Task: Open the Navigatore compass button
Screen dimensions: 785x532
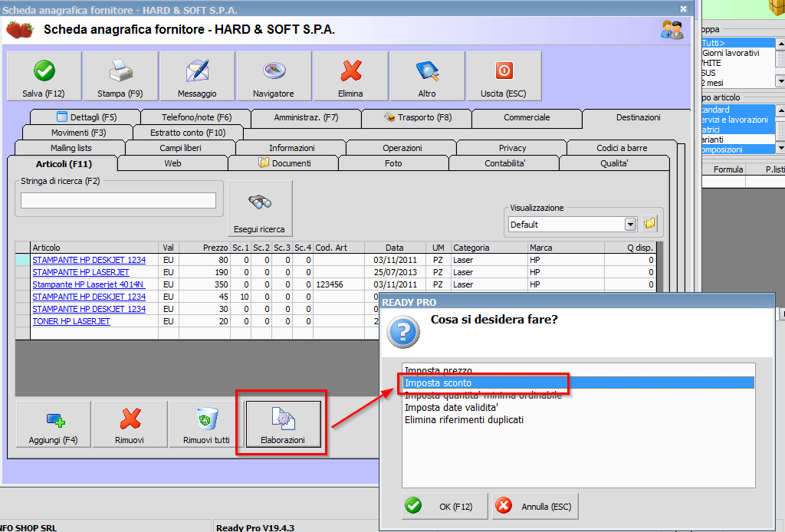Action: 274,76
